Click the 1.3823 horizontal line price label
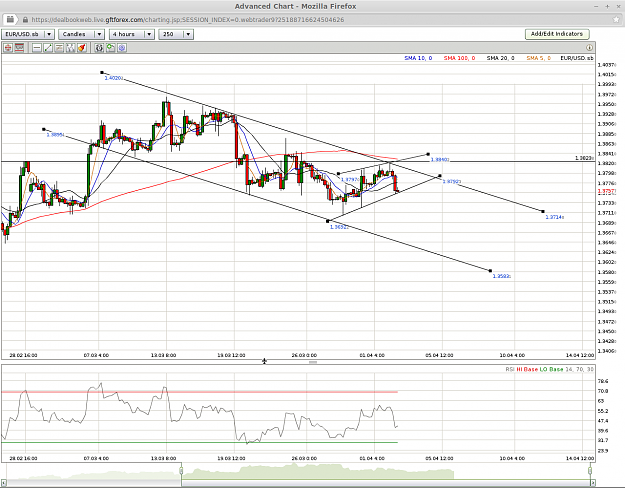Image resolution: width=625 pixels, height=488 pixels. click(584, 158)
